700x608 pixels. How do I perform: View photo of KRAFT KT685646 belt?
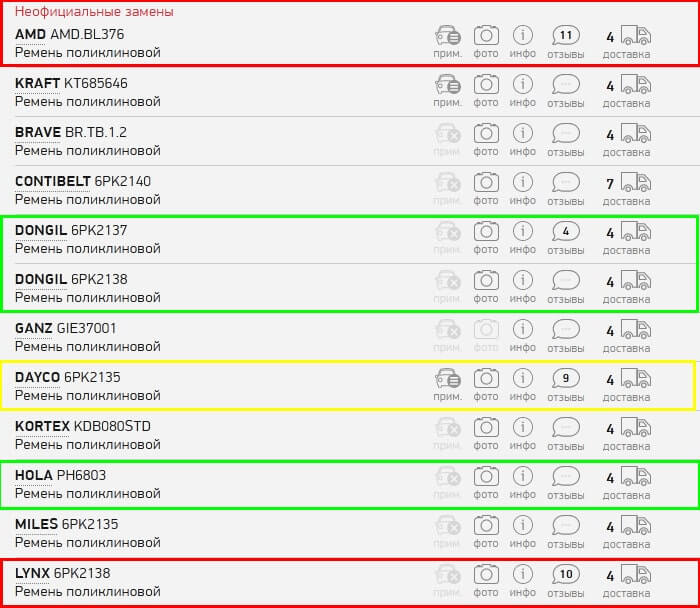[486, 85]
